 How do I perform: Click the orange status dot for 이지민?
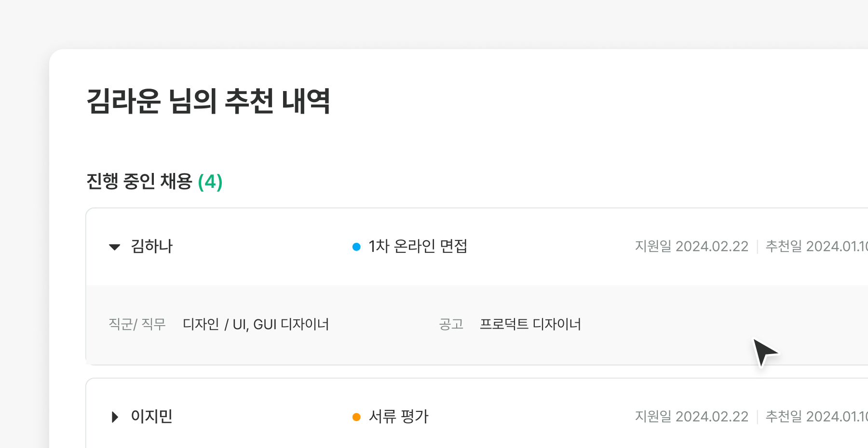point(356,417)
